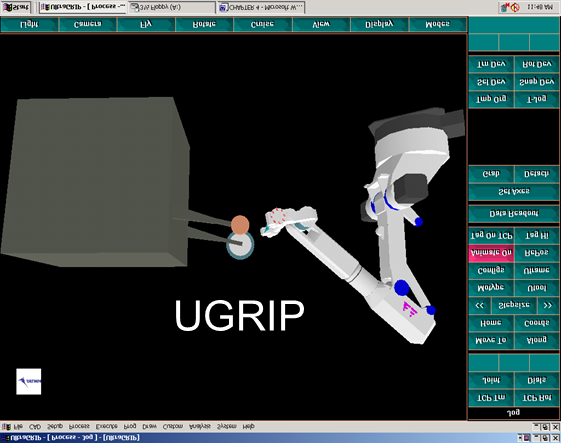Image resolution: width=561 pixels, height=443 pixels.
Task: Open the Display menu button
Action: (x=379, y=24)
